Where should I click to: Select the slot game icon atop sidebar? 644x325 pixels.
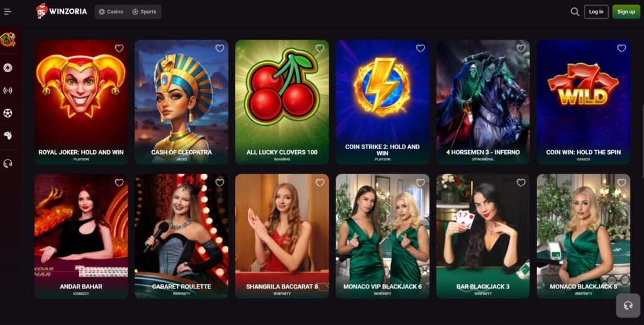pyautogui.click(x=8, y=40)
